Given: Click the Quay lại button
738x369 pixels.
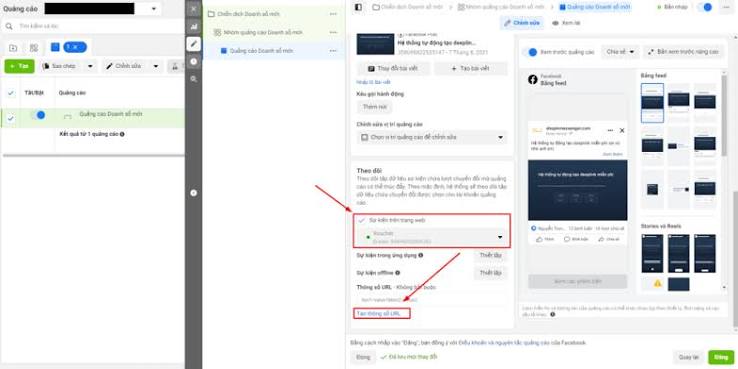Looking at the screenshot, I should click(689, 357).
